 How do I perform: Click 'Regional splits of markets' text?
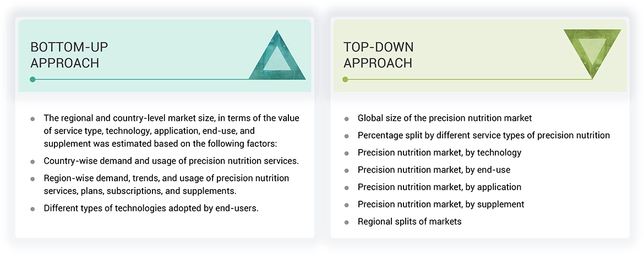(409, 222)
